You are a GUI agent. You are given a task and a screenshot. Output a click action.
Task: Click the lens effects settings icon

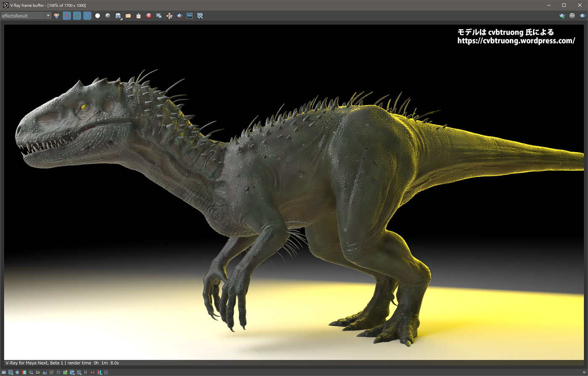point(106,372)
